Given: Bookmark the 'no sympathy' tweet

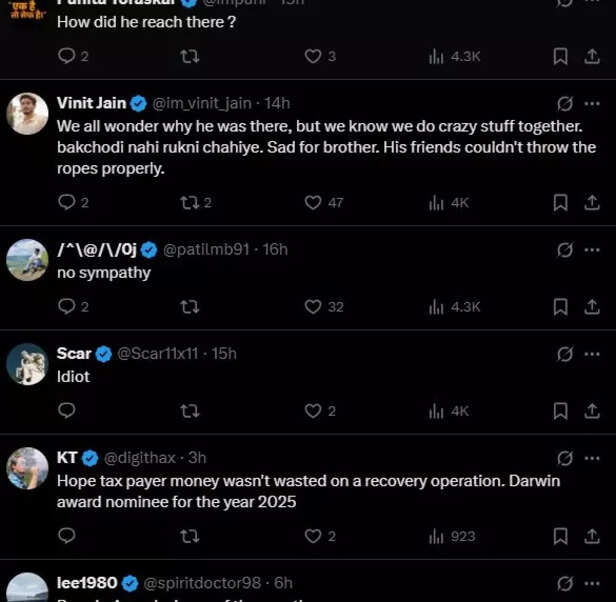Looking at the screenshot, I should click(x=561, y=306).
